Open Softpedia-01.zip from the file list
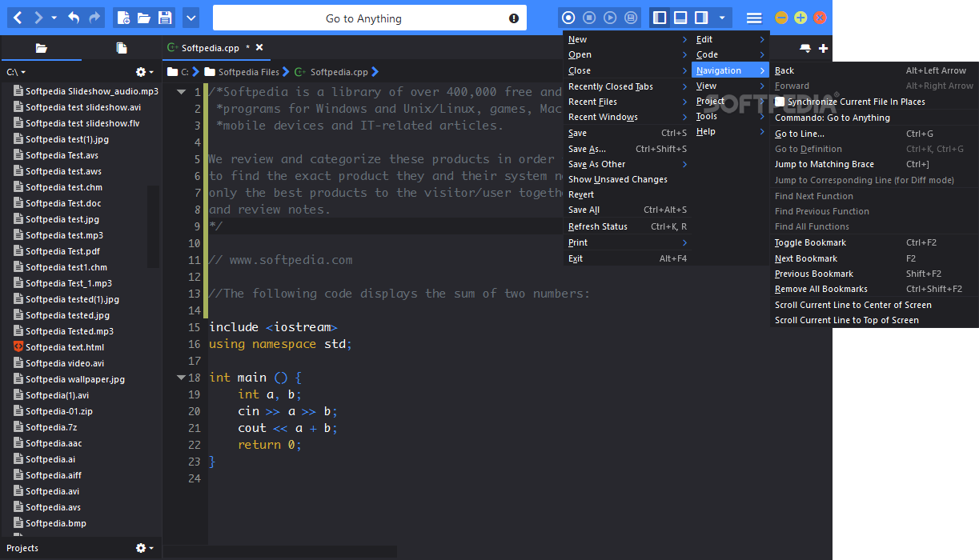The image size is (979, 560). click(59, 411)
